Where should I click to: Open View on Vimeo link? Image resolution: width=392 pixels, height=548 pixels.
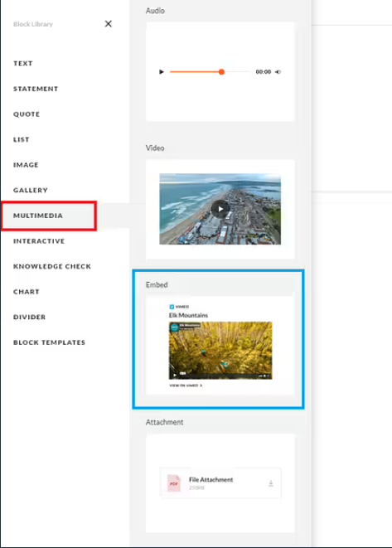coord(186,386)
